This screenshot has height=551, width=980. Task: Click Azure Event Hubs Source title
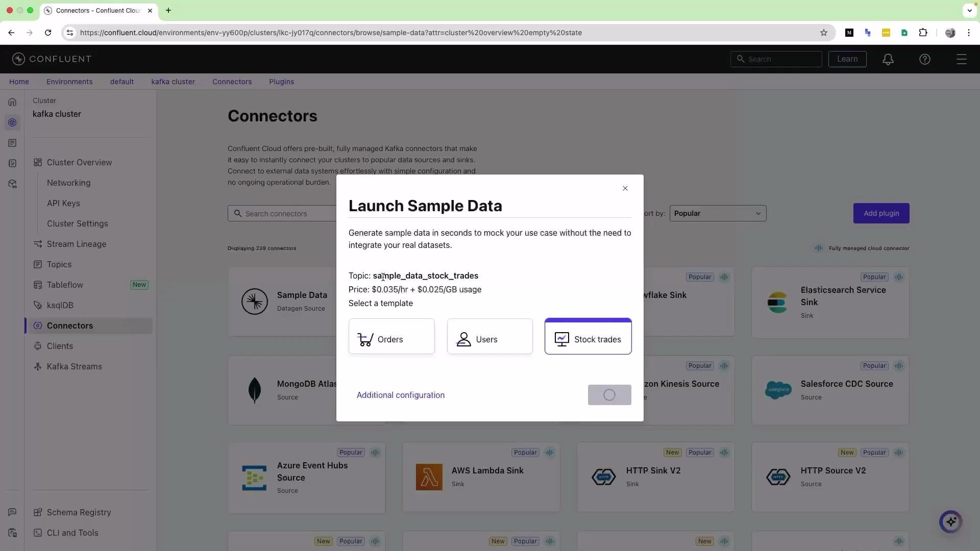tap(312, 471)
